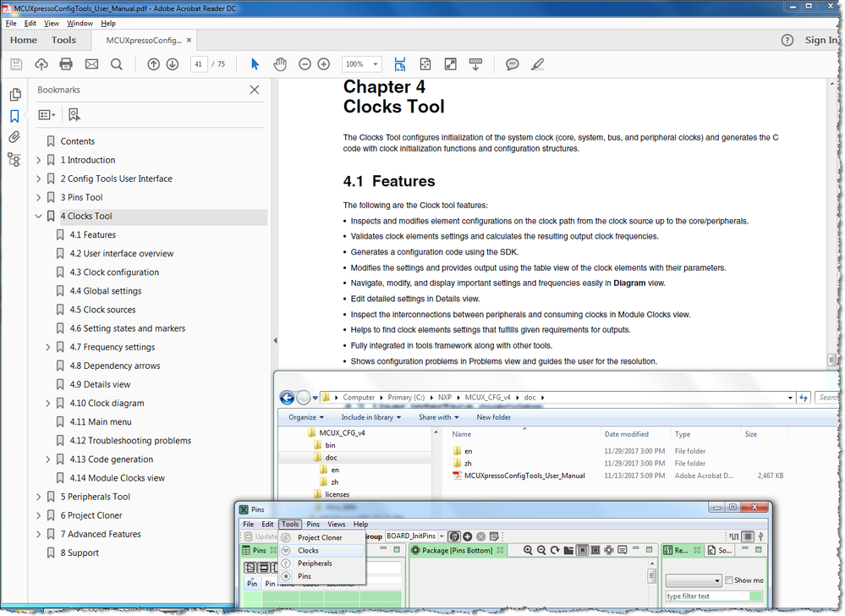
Task: Expand the 1 Introduction bookmark
Action: click(x=38, y=160)
